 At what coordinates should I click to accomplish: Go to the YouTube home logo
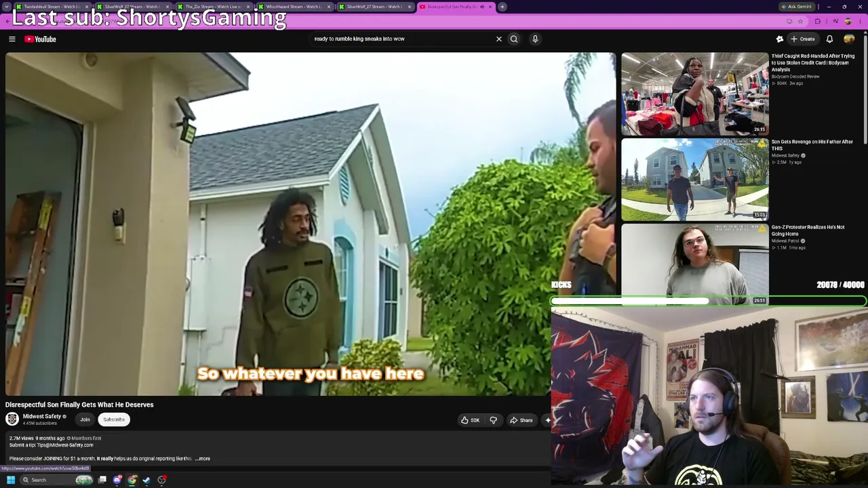coord(41,39)
